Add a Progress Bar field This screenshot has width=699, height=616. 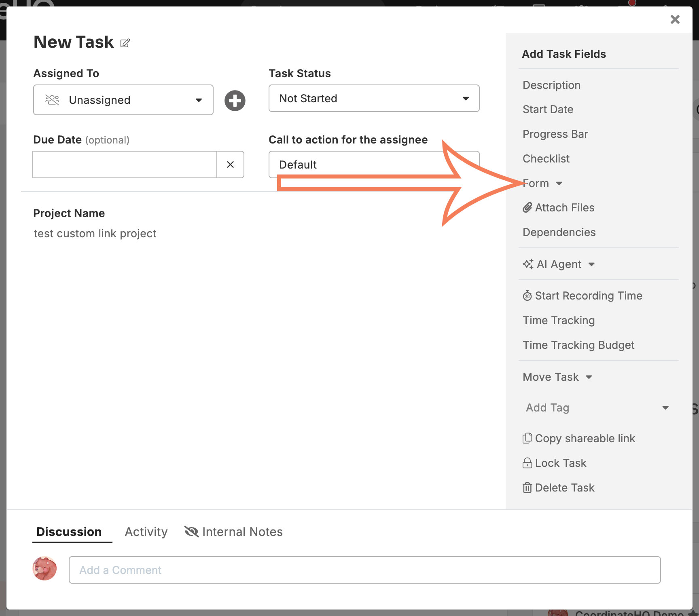555,134
